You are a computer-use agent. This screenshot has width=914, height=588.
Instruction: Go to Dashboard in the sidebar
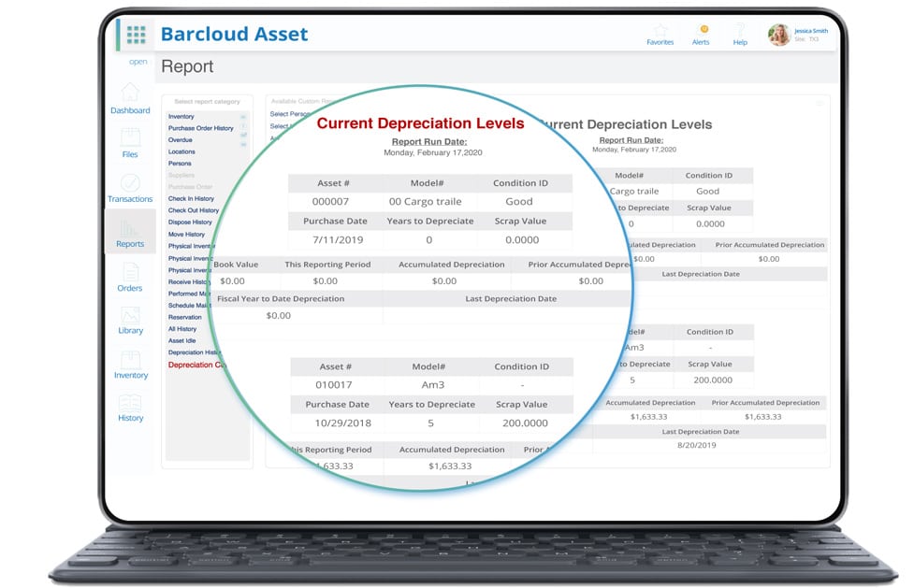coord(130,98)
